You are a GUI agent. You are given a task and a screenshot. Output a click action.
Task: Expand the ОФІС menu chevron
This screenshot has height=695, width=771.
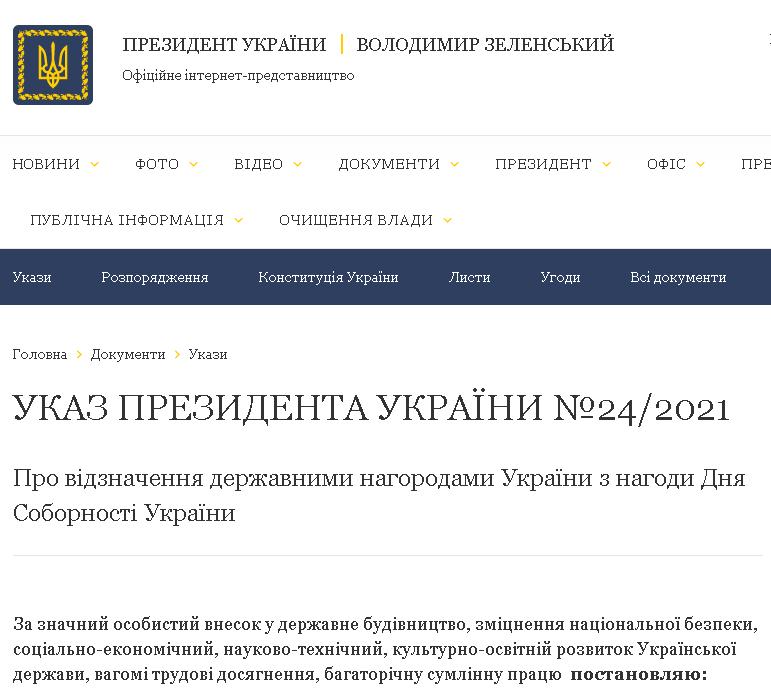pos(701,165)
